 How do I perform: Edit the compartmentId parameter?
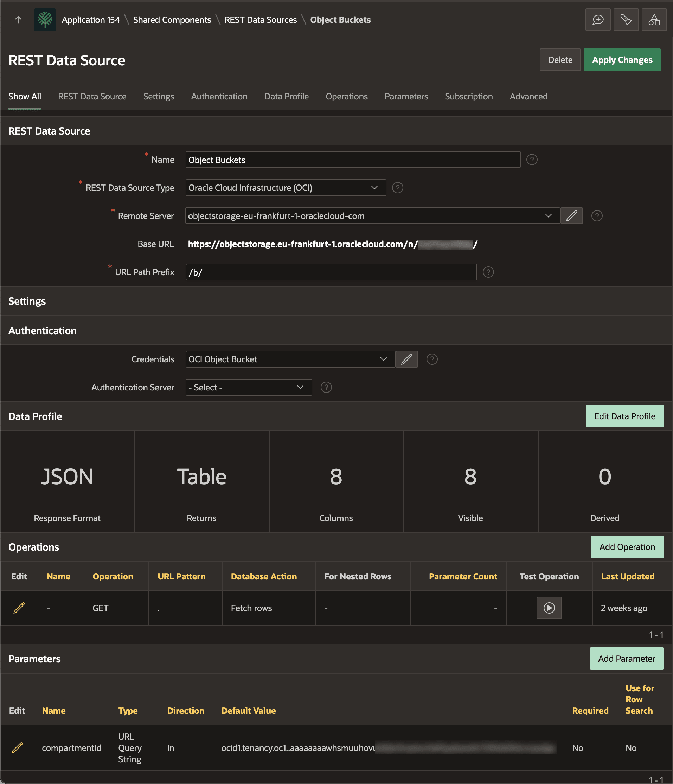click(x=17, y=748)
